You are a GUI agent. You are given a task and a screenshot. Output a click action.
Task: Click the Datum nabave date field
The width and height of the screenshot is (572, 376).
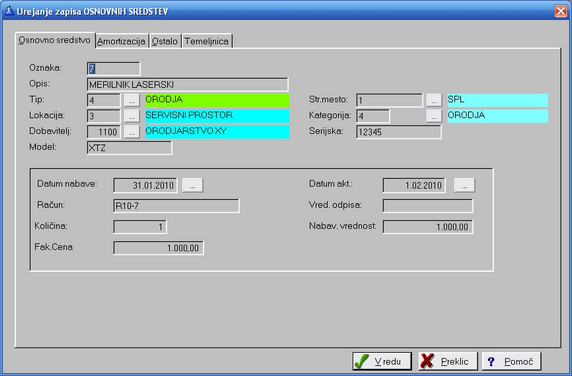click(x=146, y=185)
